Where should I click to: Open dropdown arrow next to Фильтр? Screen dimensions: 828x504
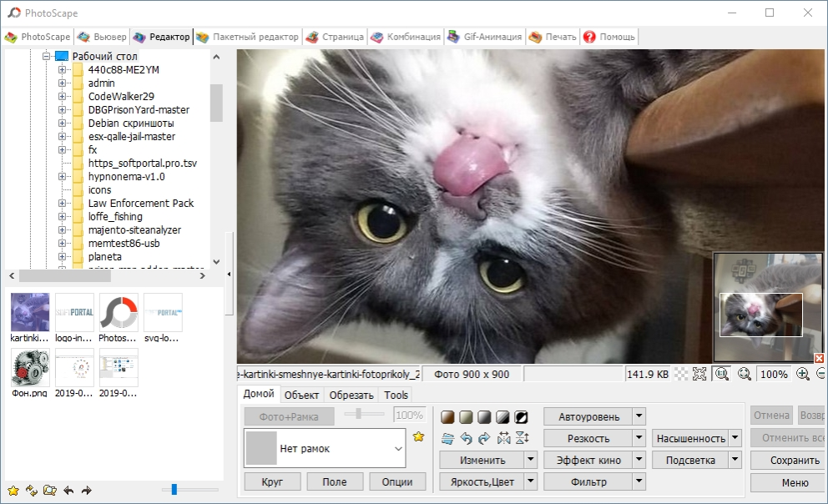pos(639,481)
